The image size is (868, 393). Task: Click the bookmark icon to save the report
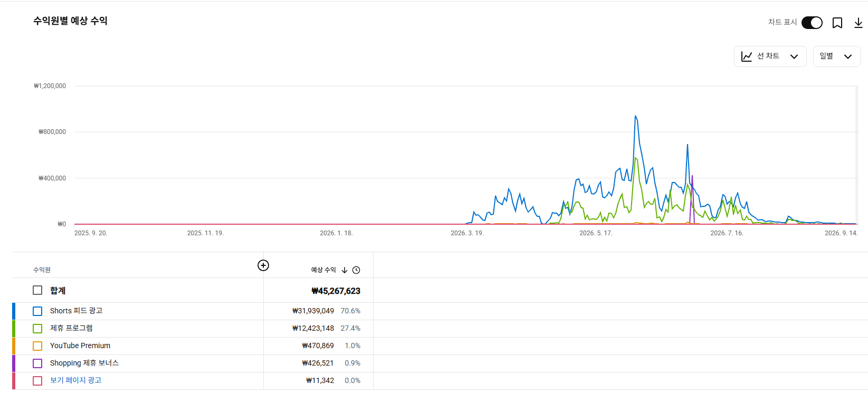tap(837, 23)
